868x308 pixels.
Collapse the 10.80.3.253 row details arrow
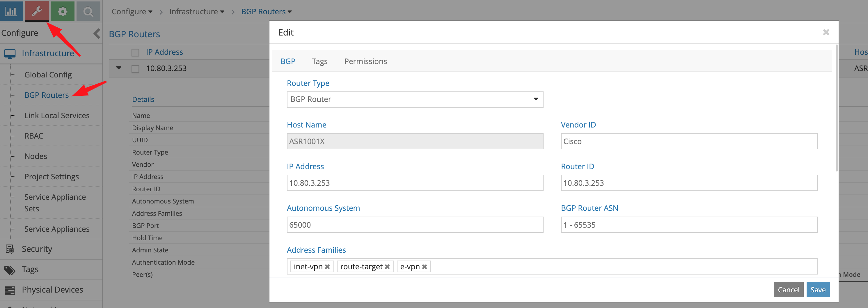tap(119, 68)
